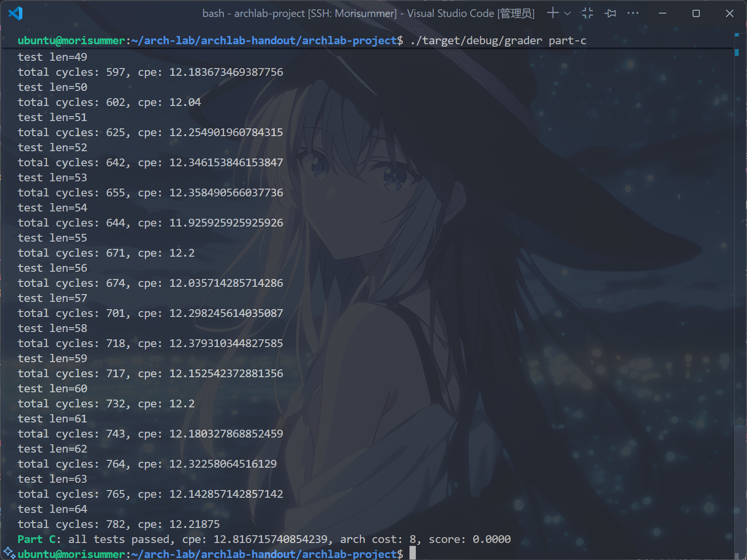This screenshot has width=747, height=560.
Task: Minimize the Visual Studio Code window
Action: tap(662, 13)
